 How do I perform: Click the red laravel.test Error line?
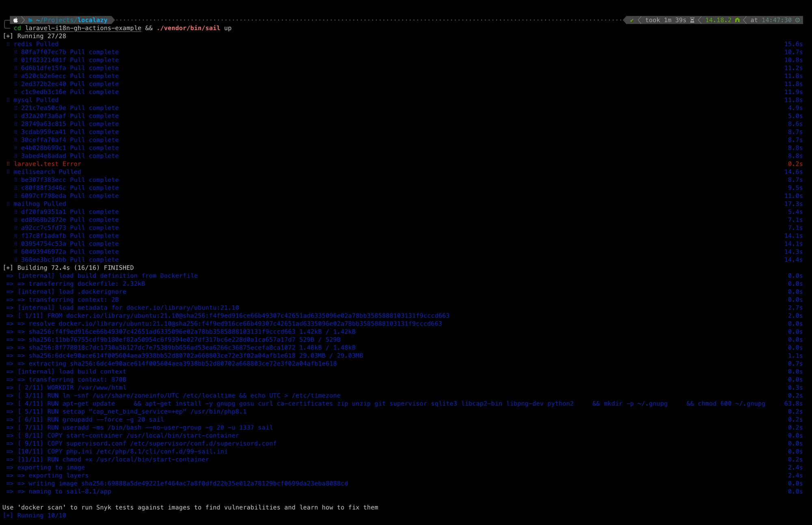click(x=48, y=164)
